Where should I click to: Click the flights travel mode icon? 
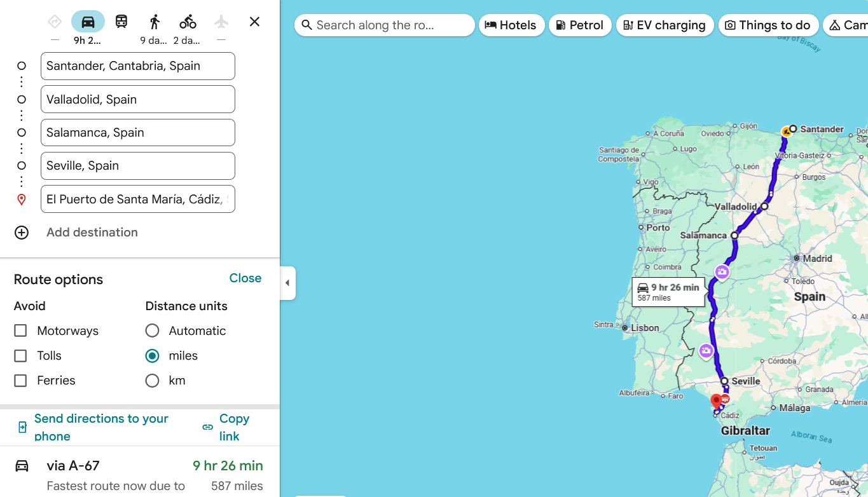coord(221,20)
